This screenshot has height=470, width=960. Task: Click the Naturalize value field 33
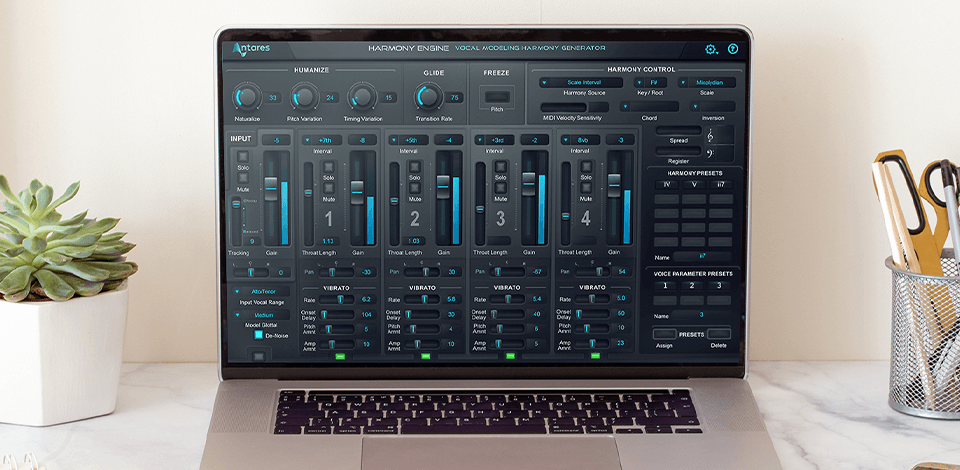pyautogui.click(x=273, y=98)
